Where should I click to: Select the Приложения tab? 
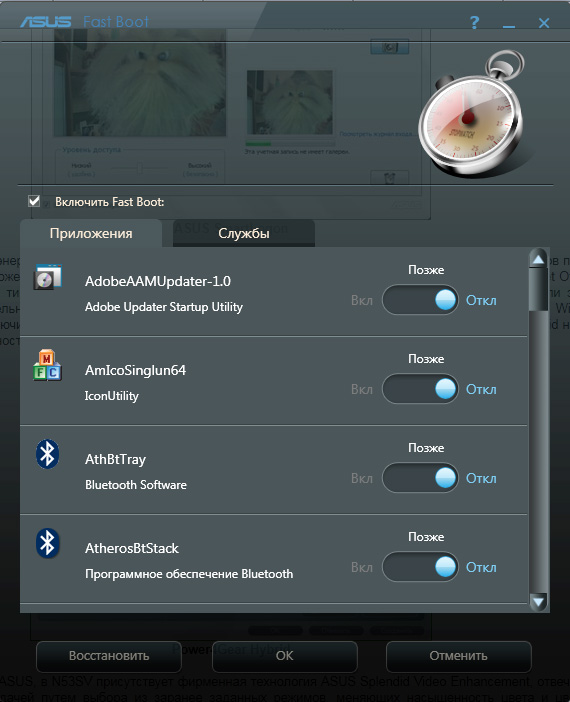[x=91, y=233]
